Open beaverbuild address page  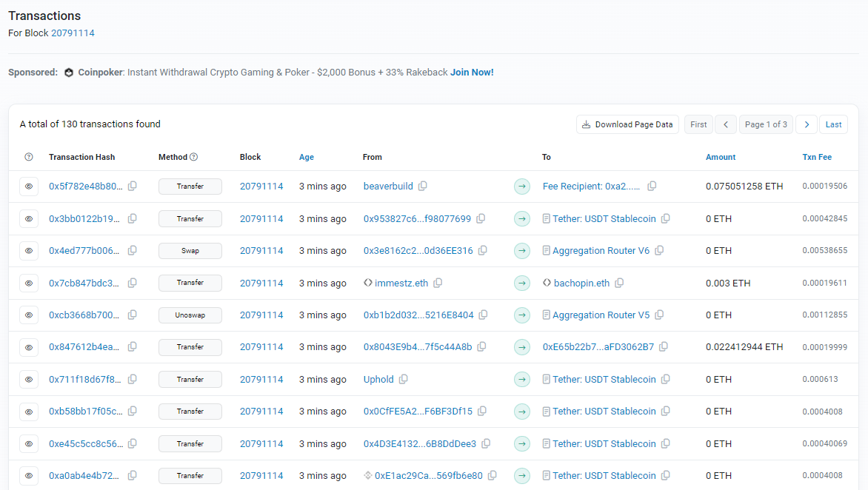click(x=388, y=187)
